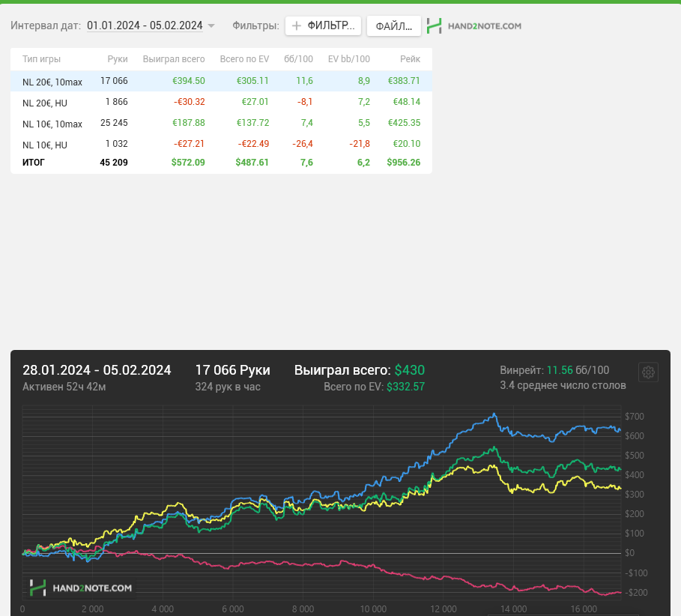Click the €27.01 EV cell
This screenshot has width=681, height=616.
[255, 102]
